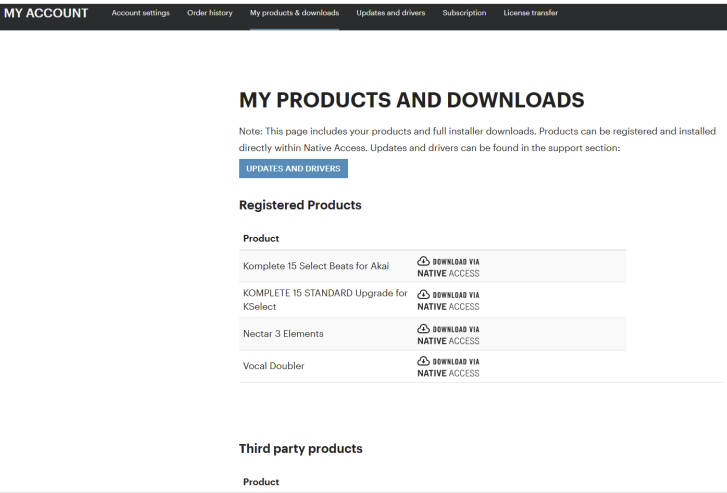Click the MY ACCOUNT header title
The height and width of the screenshot is (493, 727).
point(46,13)
